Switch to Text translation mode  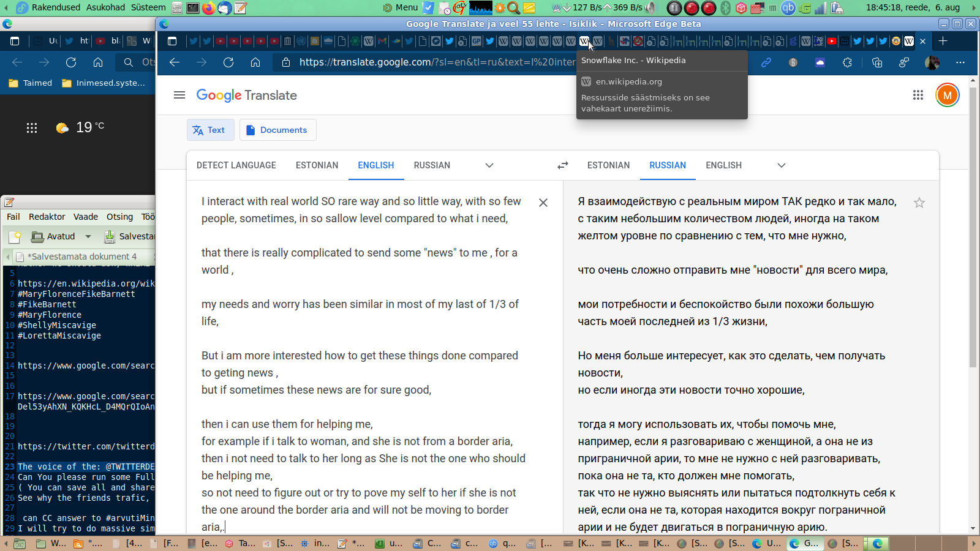[x=210, y=130]
